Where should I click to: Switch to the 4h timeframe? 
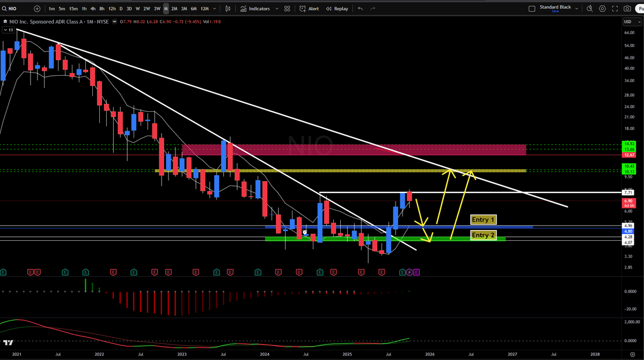click(x=93, y=9)
